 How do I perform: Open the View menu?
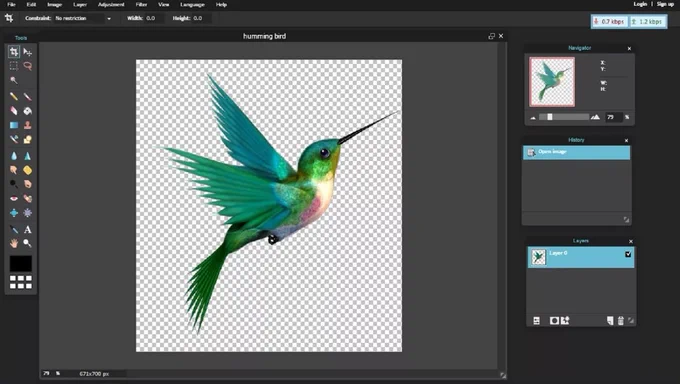click(x=163, y=4)
